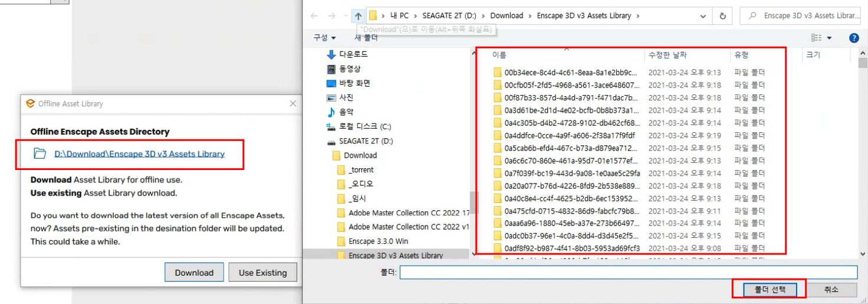
Task: Select folder 0a5cab6b-efd4-467c-b73a-d879ea712...
Action: [572, 148]
